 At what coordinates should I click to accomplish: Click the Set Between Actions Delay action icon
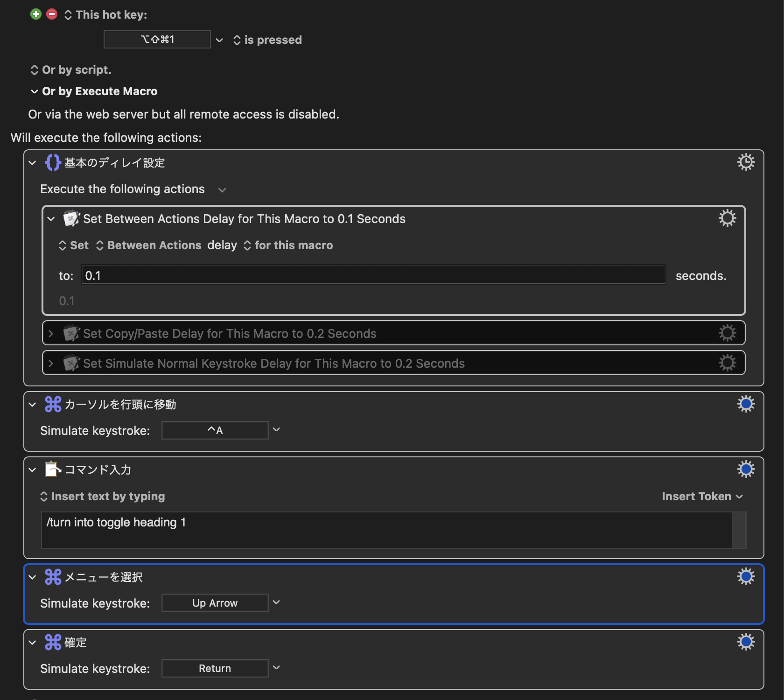(x=71, y=218)
